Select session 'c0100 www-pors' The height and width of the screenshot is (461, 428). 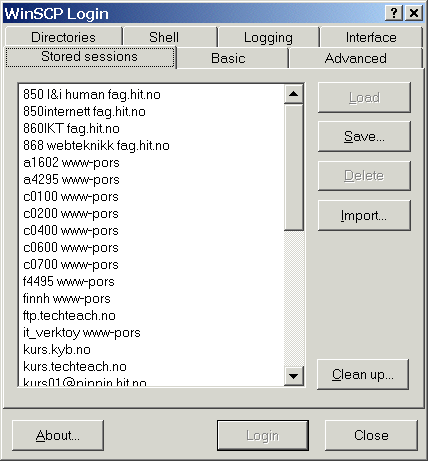tap(151, 196)
